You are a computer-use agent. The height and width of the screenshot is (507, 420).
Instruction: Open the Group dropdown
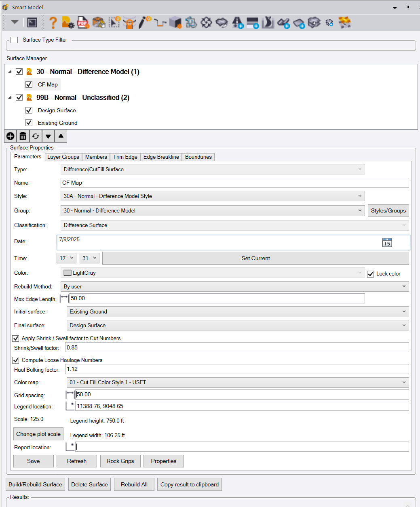coord(213,210)
